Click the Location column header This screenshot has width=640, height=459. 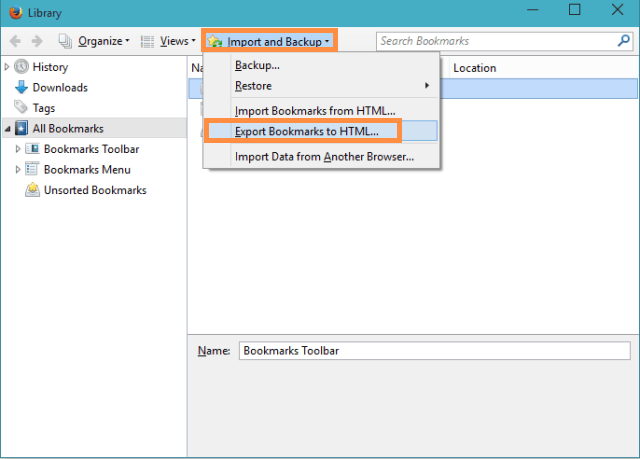tap(474, 68)
